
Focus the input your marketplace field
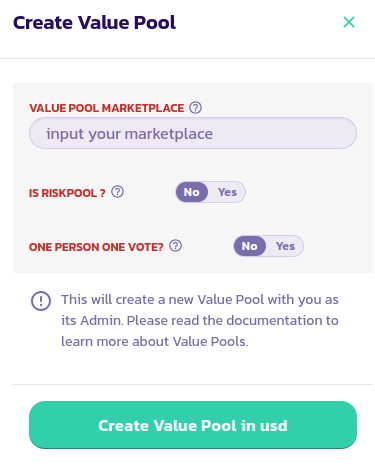tap(193, 133)
